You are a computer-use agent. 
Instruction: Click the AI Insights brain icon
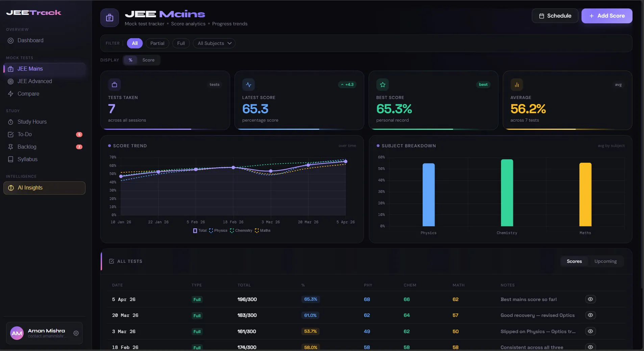point(11,188)
